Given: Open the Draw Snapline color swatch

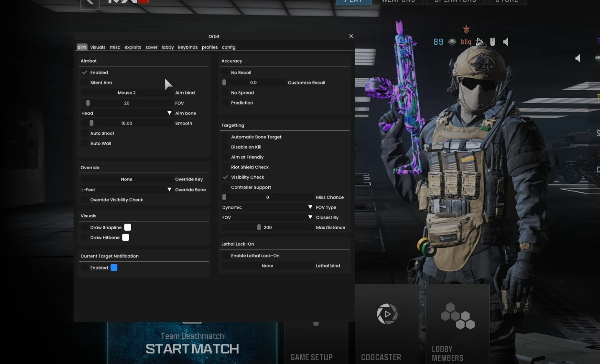Looking at the screenshot, I should pyautogui.click(x=128, y=227).
